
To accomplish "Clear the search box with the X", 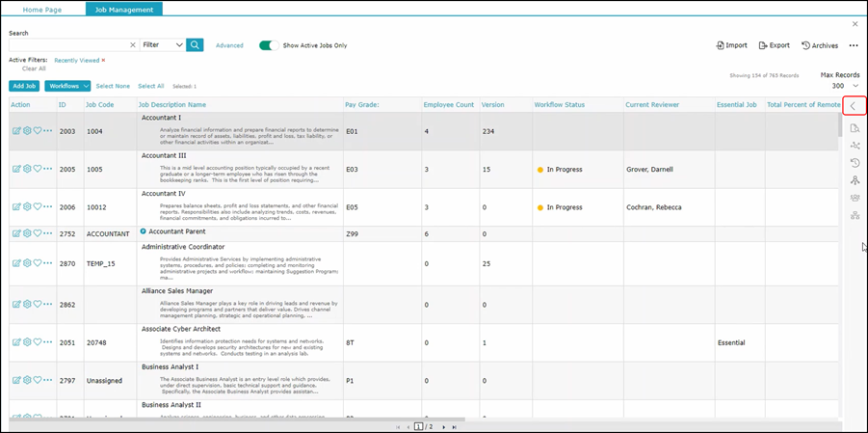I will tap(133, 45).
